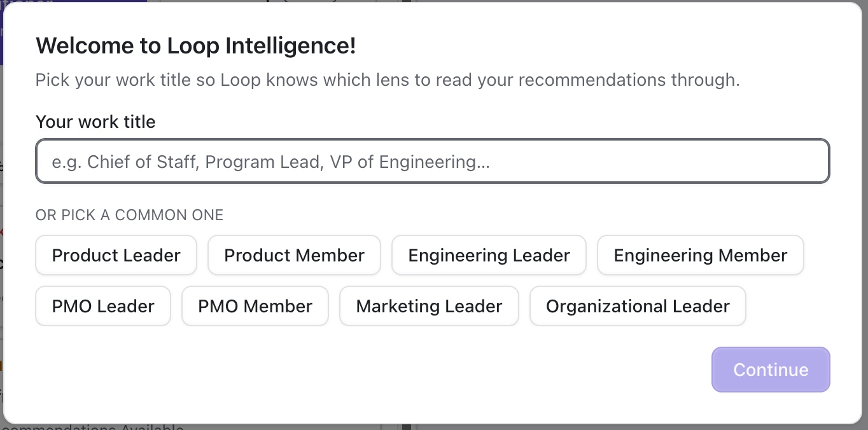Screen dimensions: 868x430
Task: Click the purple Continue button
Action: pyautogui.click(x=771, y=370)
